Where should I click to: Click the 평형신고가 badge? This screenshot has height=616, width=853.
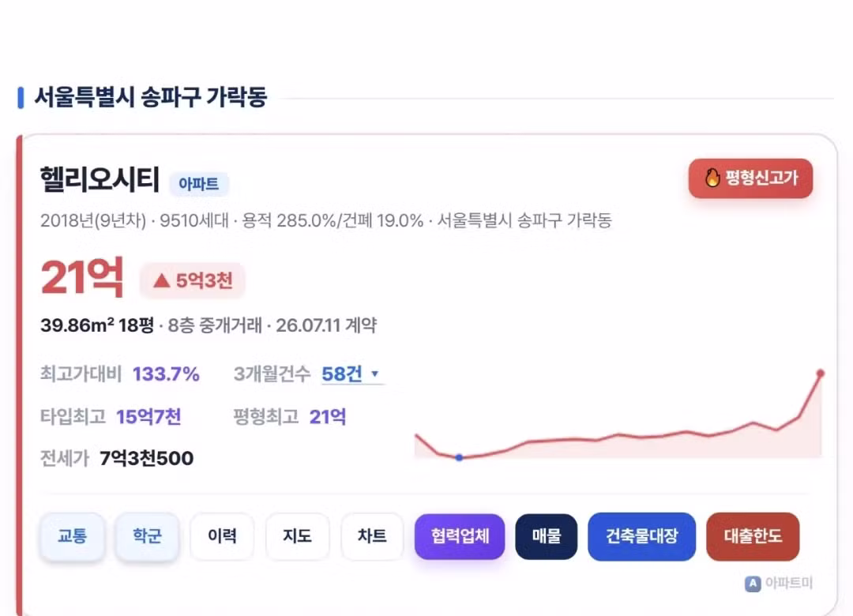point(751,178)
